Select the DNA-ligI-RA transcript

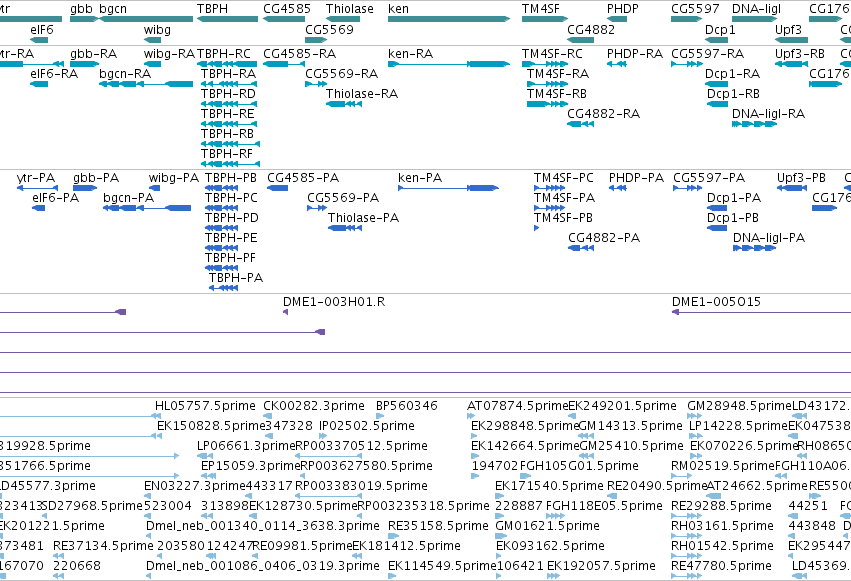[754, 124]
